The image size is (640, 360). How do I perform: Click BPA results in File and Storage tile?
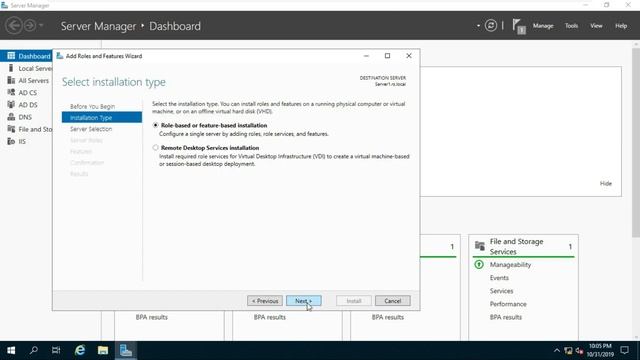coord(506,317)
